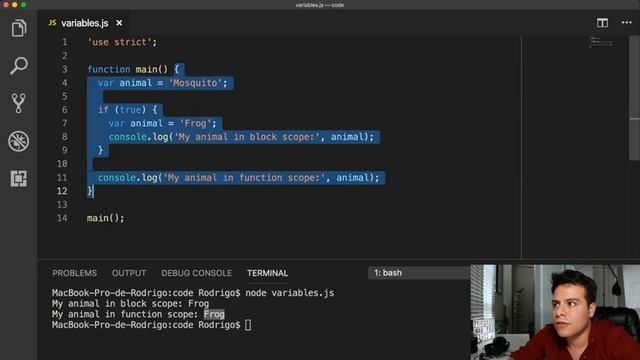The width and height of the screenshot is (640, 360).
Task: Click the 'Frog' string on line 7
Action: pyautogui.click(x=196, y=123)
